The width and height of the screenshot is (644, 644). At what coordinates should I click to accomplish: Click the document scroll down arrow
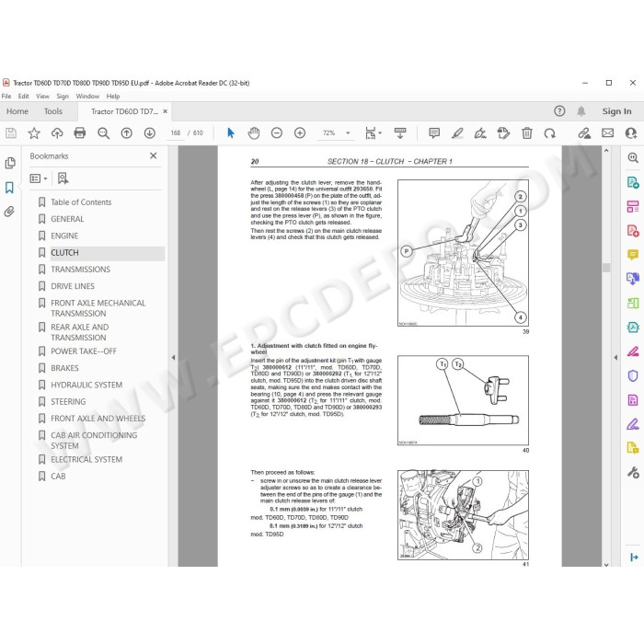pos(606,565)
